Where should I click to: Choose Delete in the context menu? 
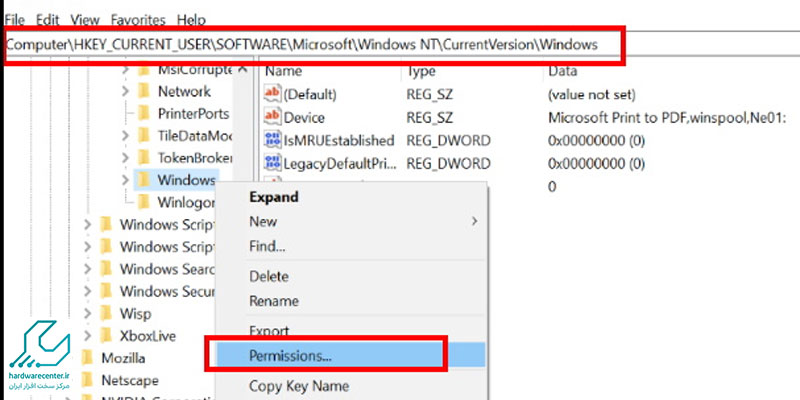tap(350, 277)
